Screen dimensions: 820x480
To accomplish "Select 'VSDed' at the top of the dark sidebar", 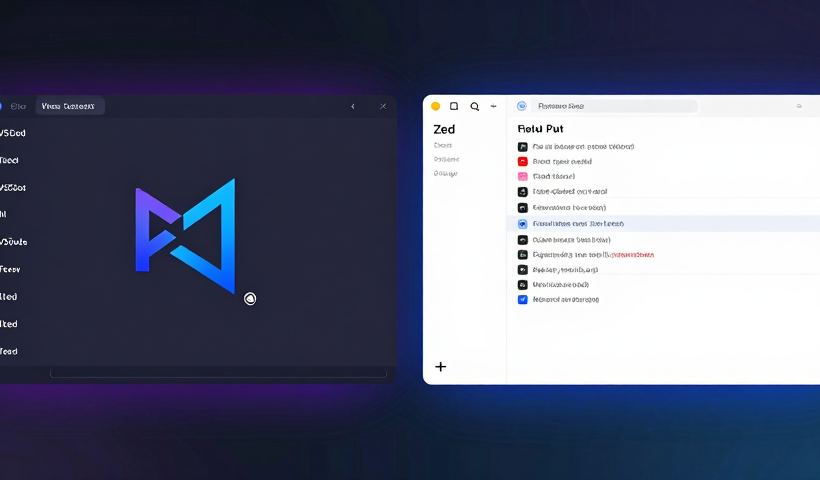I will point(13,133).
